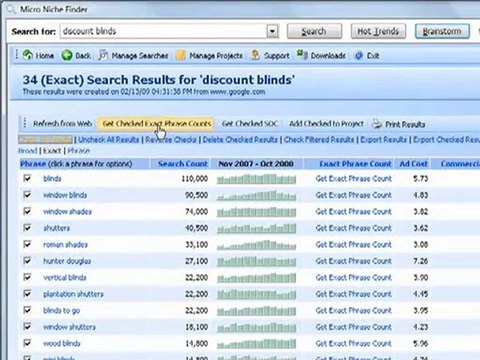Screen dimensions: 480x360
Task: Click Get Checked Exact Phrase Counts
Action: (x=157, y=124)
